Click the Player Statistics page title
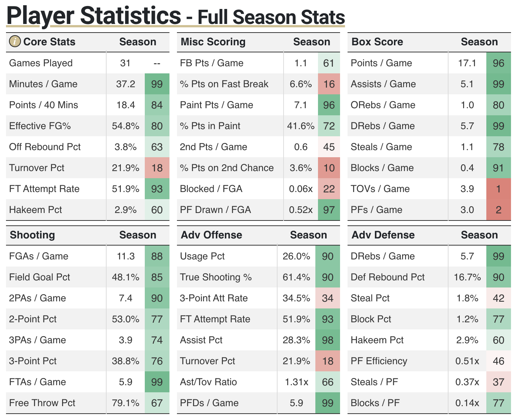Image resolution: width=517 pixels, height=420 pixels. (94, 15)
